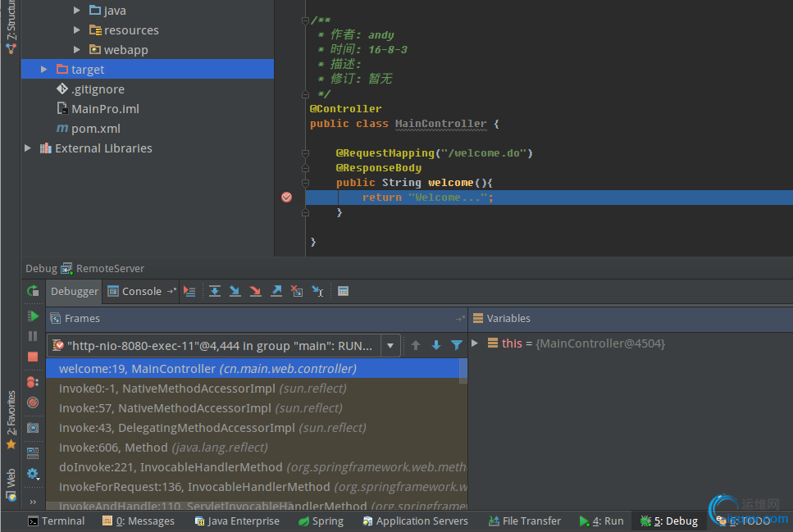Expand the java folder
Viewport: 793px width, 532px height.
click(x=77, y=10)
